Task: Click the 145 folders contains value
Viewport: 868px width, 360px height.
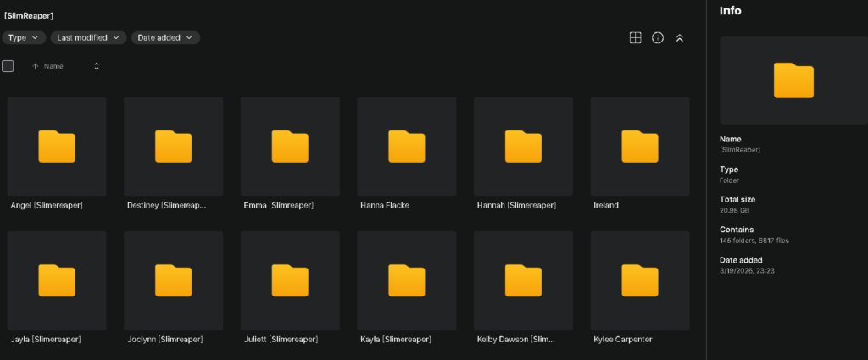Action: [754, 241]
